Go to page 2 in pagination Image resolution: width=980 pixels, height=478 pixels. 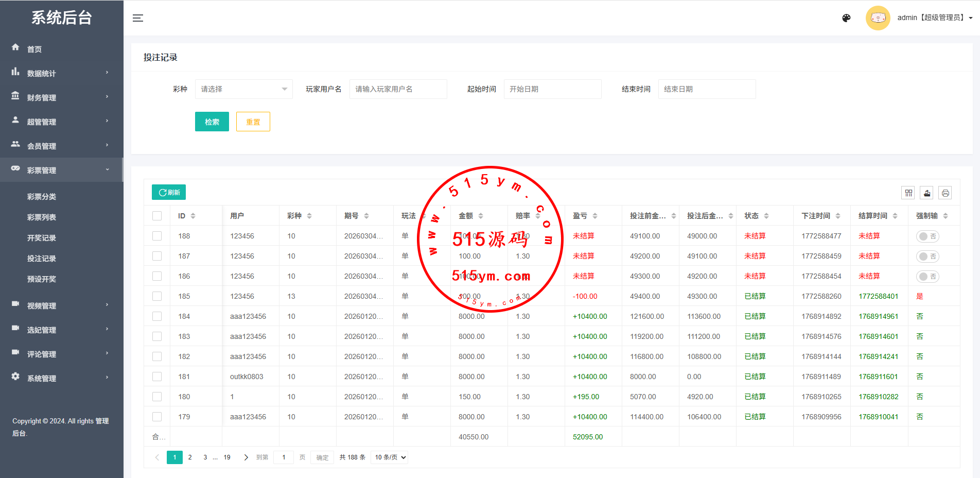190,457
